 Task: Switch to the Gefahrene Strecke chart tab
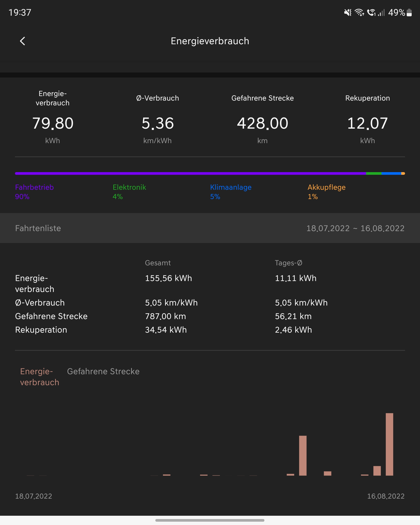click(103, 371)
